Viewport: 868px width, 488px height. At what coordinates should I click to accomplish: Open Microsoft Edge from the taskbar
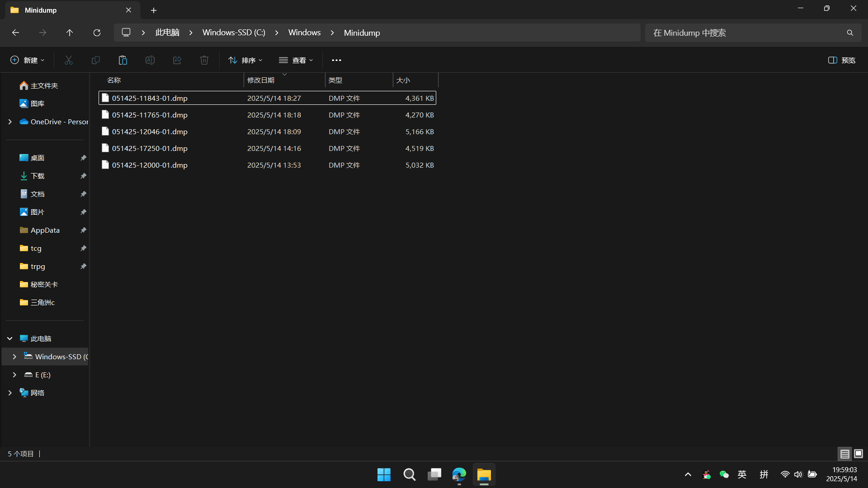(459, 474)
